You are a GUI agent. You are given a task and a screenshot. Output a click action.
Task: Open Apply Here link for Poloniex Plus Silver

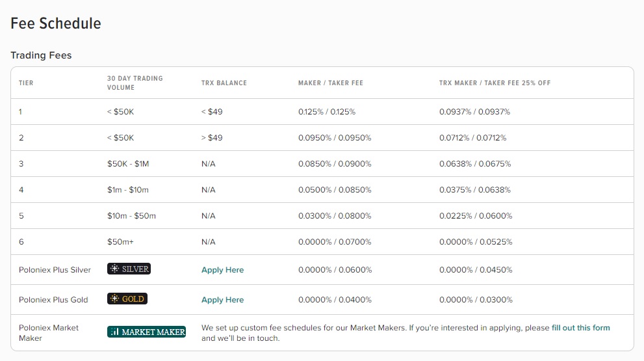pos(223,270)
